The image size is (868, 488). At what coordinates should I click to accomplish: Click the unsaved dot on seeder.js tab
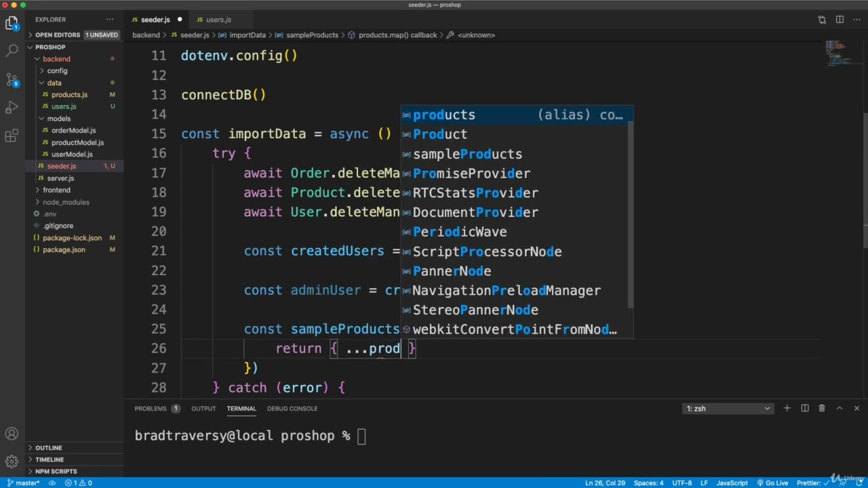180,20
